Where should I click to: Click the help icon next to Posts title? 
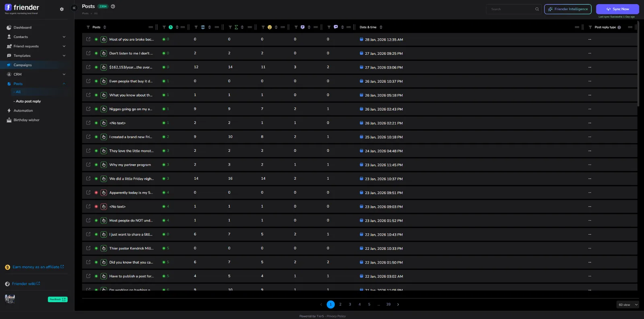point(113,6)
